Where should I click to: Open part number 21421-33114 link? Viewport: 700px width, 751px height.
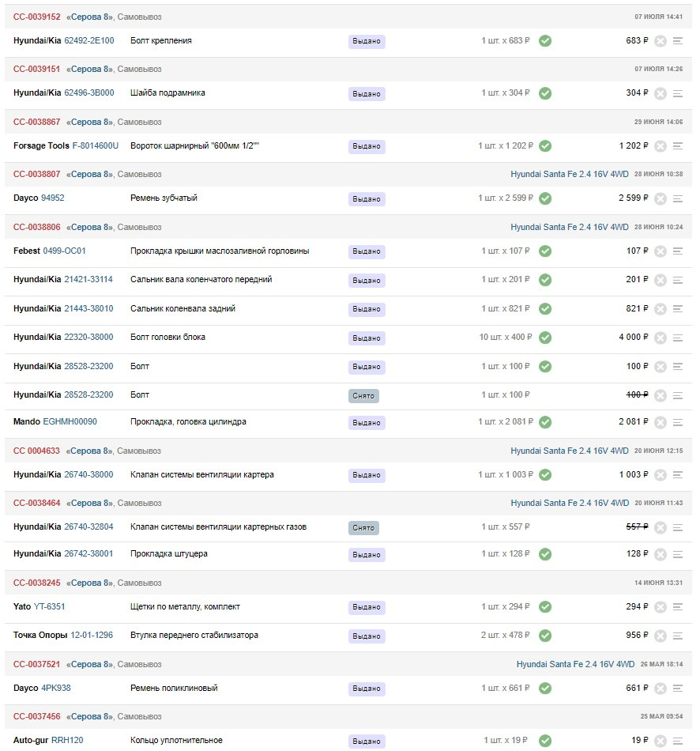coord(88,280)
